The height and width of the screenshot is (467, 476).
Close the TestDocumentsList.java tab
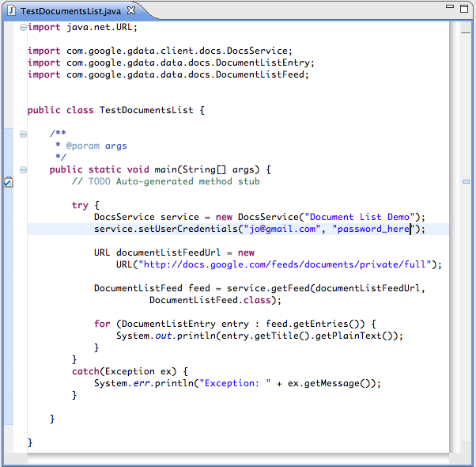coord(131,10)
